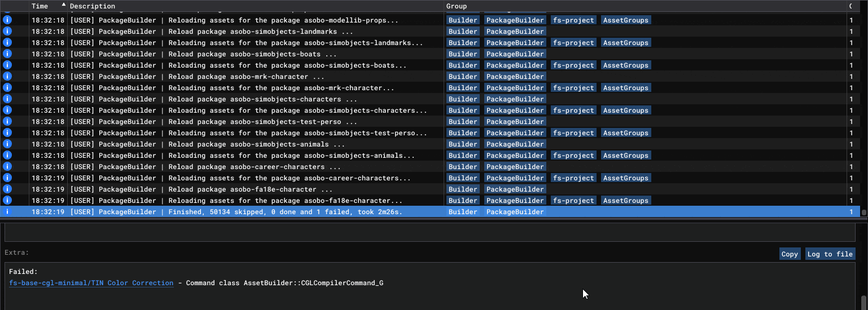Toggle sort order with the Time column arrow

pyautogui.click(x=63, y=6)
